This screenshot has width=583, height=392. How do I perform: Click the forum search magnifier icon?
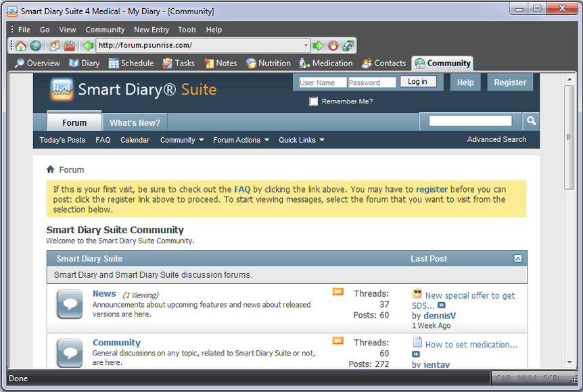point(531,121)
